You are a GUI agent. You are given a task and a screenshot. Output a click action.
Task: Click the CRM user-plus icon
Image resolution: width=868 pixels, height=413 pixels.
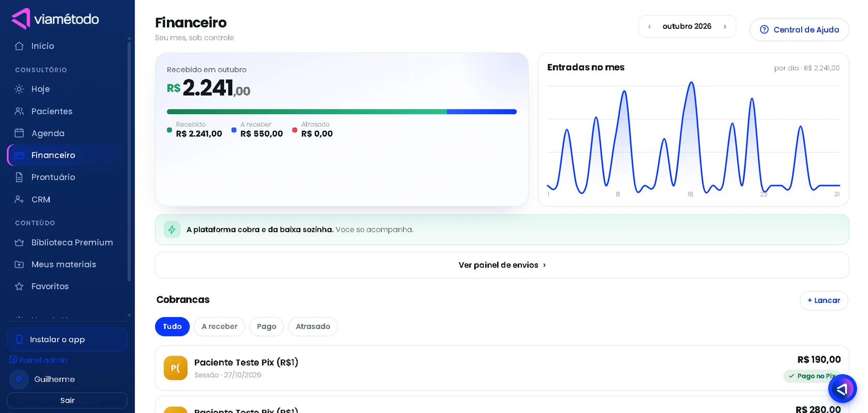pyautogui.click(x=19, y=199)
